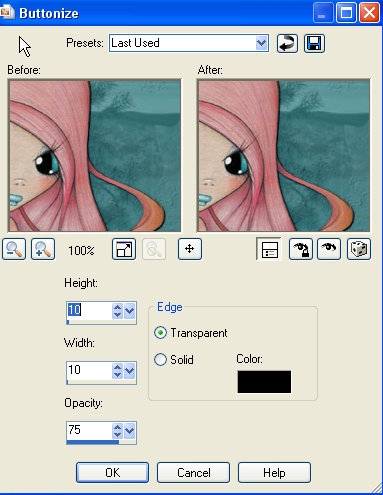Click the randomize parameters dice icon
Viewport: 383px width, 495px height.
click(x=359, y=249)
